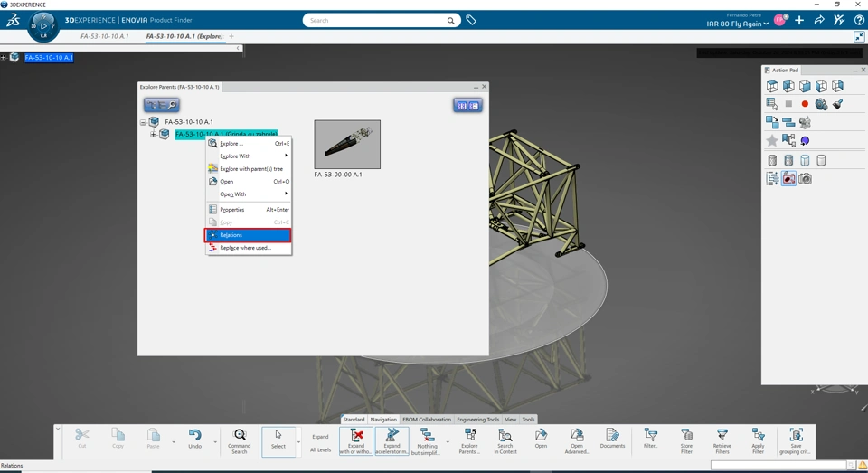Viewport: 868px width, 473px height.
Task: Click the Undo toolbar button
Action: click(x=195, y=440)
